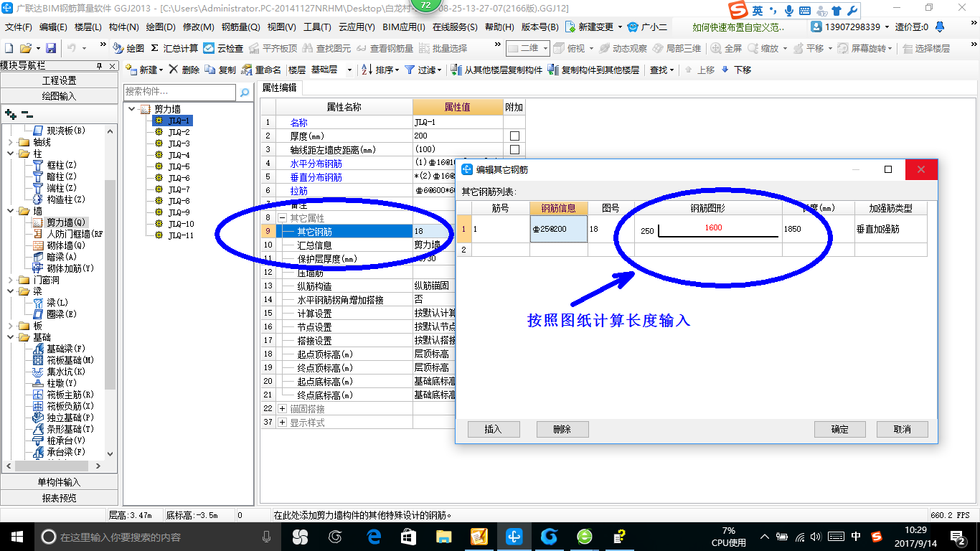Image resolution: width=980 pixels, height=551 pixels.
Task: Run 汇总计算 summary calculation
Action: click(x=174, y=48)
